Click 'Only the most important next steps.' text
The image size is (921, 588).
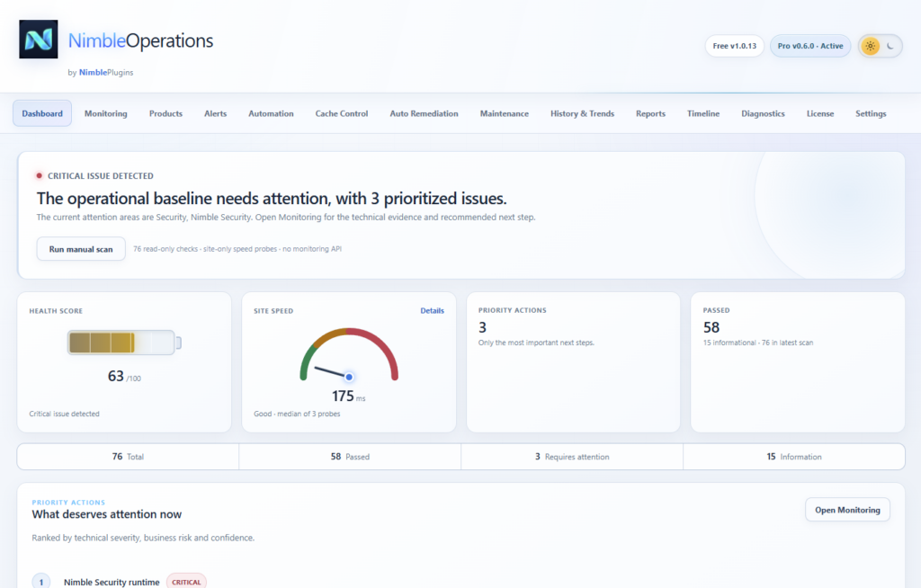[536, 343]
